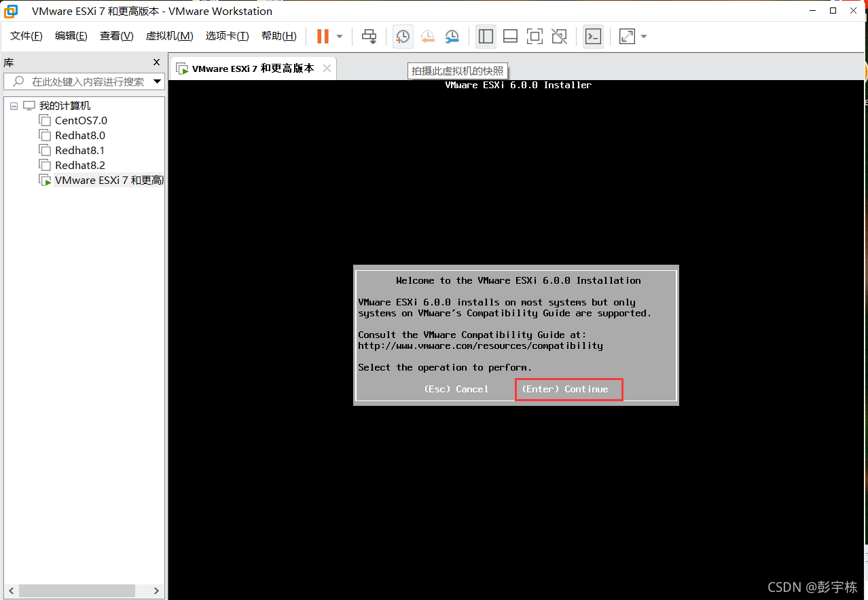Open the 编辑(E) menu
Viewport: 868px width, 600px height.
(71, 36)
